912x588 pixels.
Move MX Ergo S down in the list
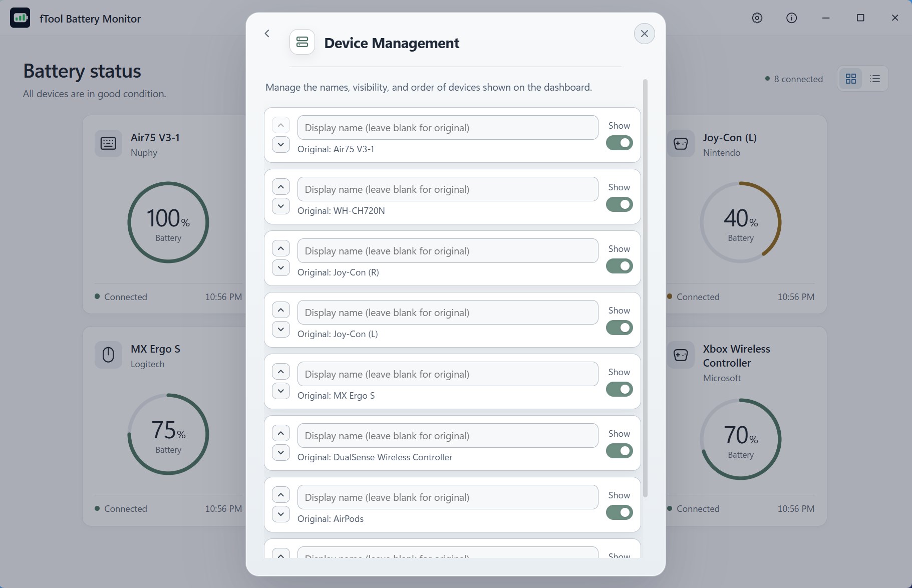(x=281, y=391)
